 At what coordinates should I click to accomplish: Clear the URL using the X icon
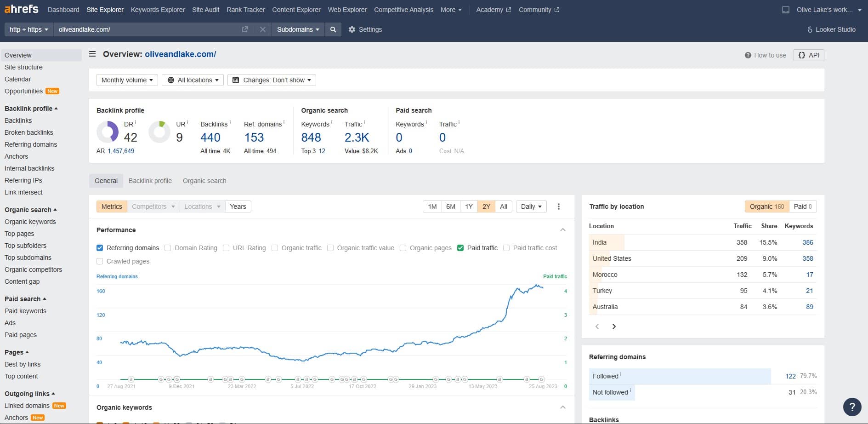tap(263, 29)
